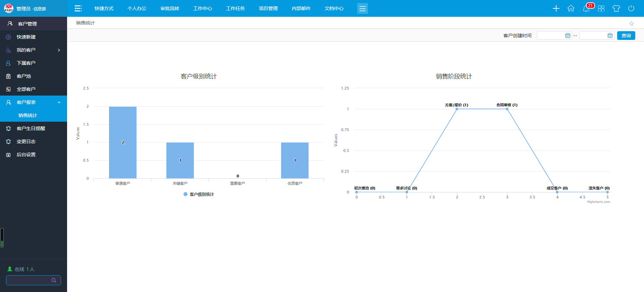The width and height of the screenshot is (644, 292).
Task: Click the 查询 button
Action: [x=626, y=36]
